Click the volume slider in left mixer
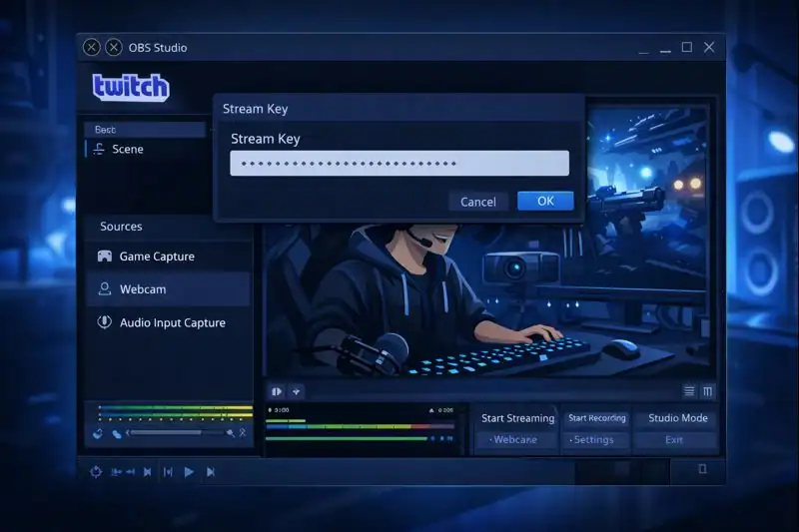799x532 pixels. click(x=177, y=433)
